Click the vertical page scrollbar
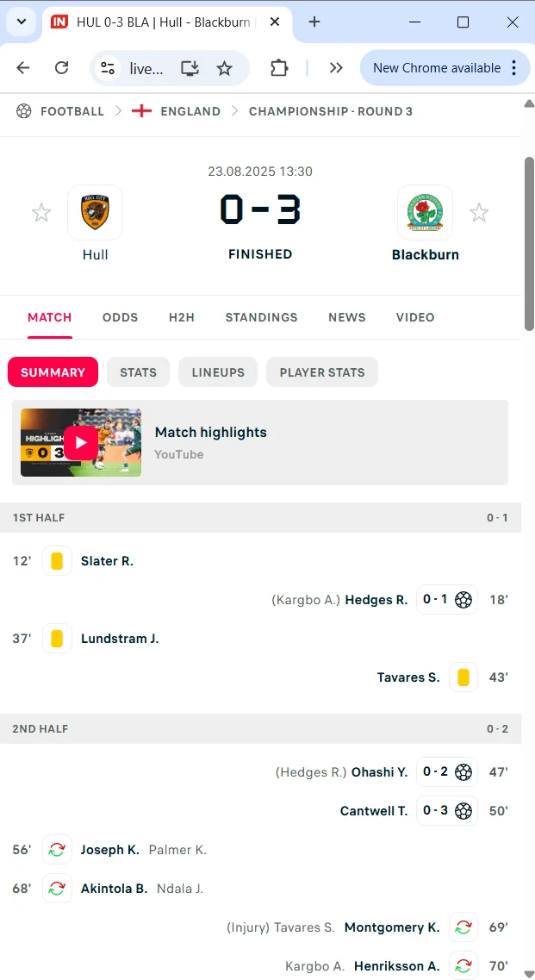This screenshot has width=535, height=980. (x=529, y=245)
